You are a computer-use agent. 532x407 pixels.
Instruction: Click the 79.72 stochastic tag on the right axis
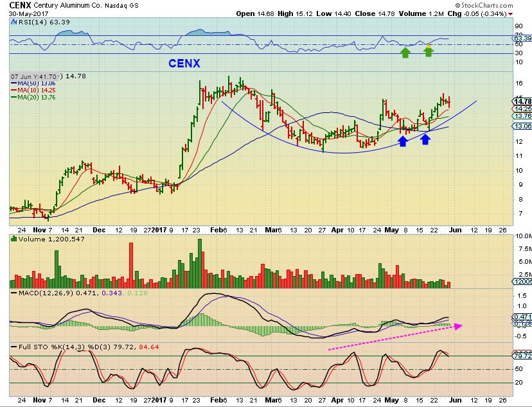(522, 356)
